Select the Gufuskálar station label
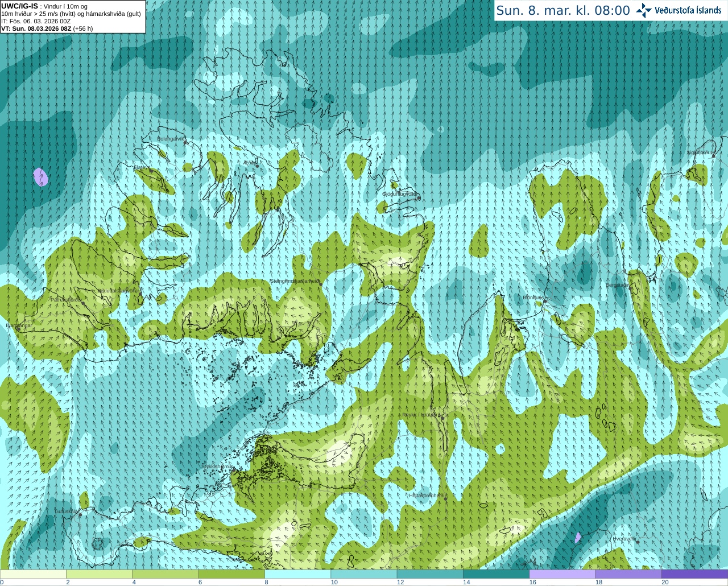This screenshot has width=728, height=586. point(66,511)
